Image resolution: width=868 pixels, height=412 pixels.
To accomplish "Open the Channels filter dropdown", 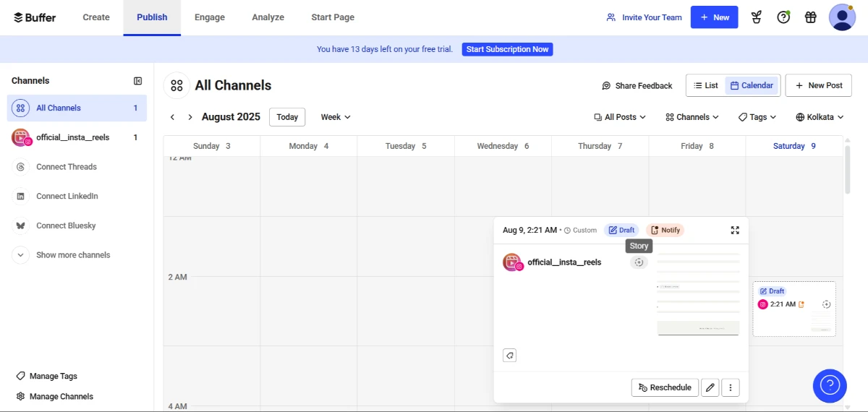I will tap(692, 117).
